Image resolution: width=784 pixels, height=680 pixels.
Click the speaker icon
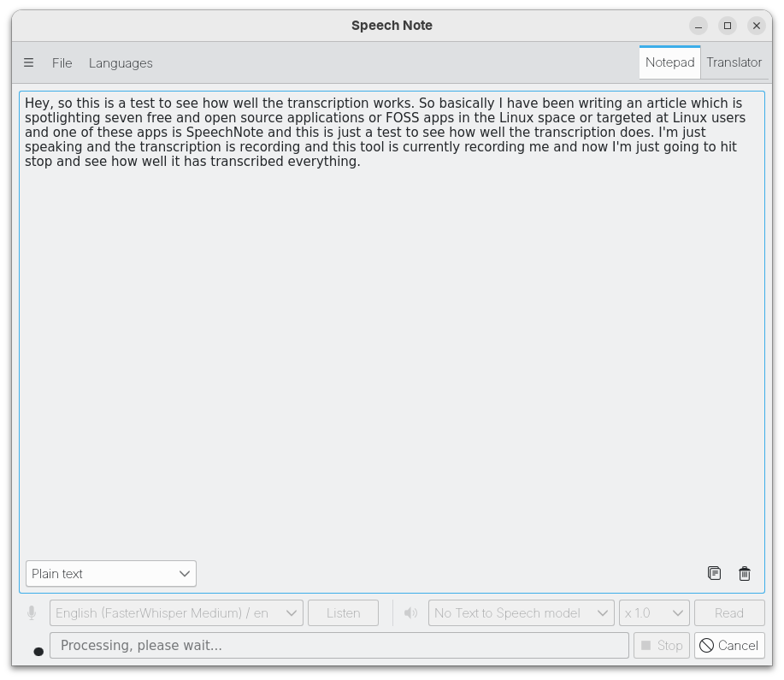tap(410, 613)
